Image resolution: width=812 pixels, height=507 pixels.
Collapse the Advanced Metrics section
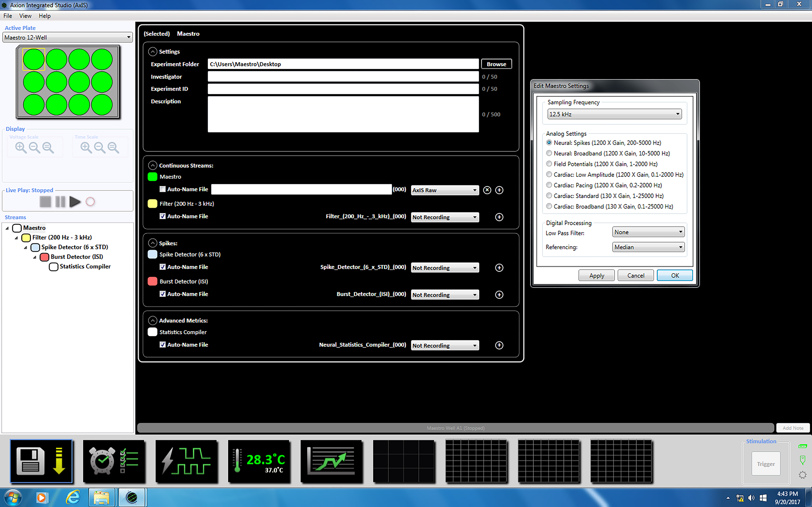tap(153, 320)
